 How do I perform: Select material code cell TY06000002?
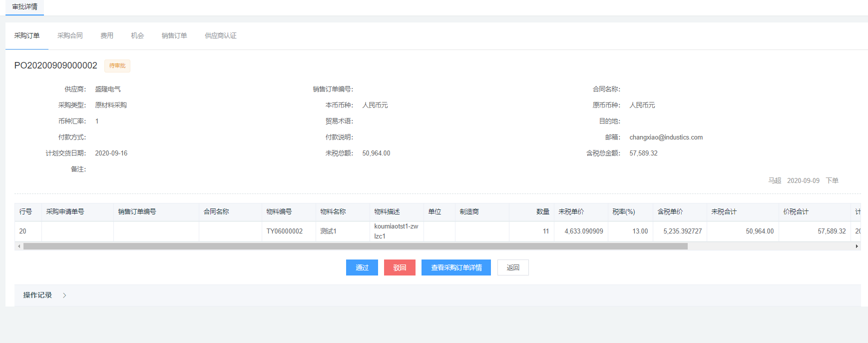(285, 231)
